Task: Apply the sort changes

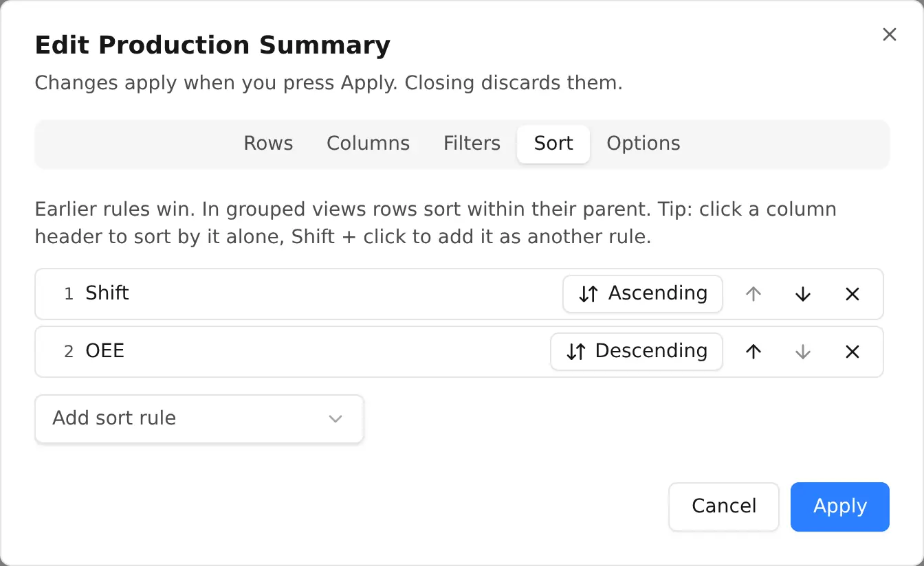Action: click(840, 507)
